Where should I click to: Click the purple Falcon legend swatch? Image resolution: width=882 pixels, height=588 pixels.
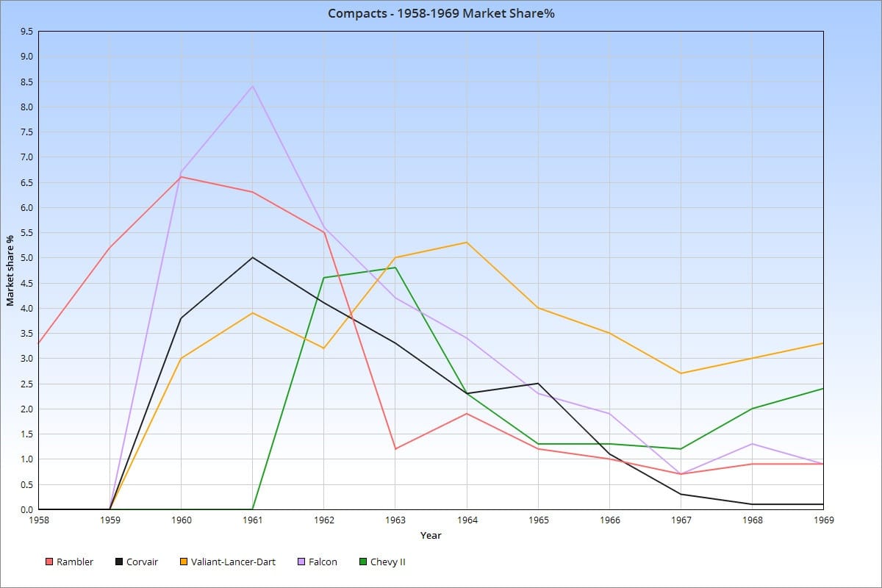(302, 562)
